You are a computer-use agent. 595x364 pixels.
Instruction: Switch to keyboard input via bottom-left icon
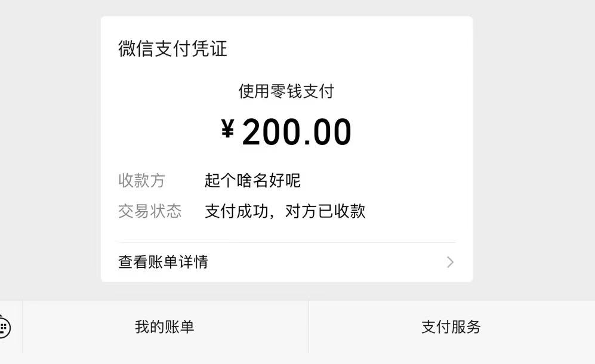coord(5,327)
